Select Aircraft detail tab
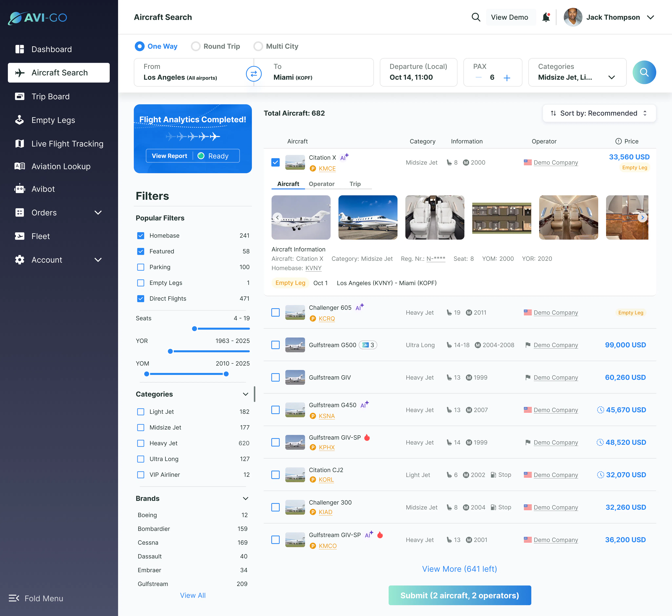This screenshot has height=616, width=672. click(288, 184)
